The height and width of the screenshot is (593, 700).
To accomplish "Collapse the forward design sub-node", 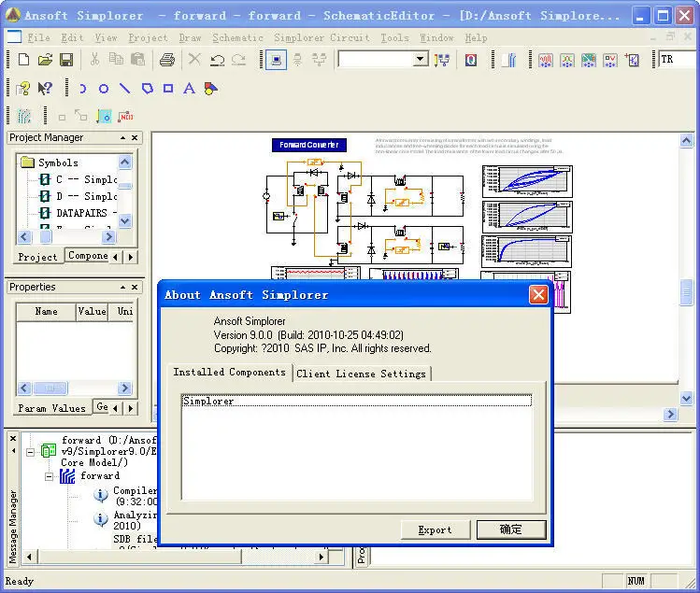I will (x=50, y=476).
